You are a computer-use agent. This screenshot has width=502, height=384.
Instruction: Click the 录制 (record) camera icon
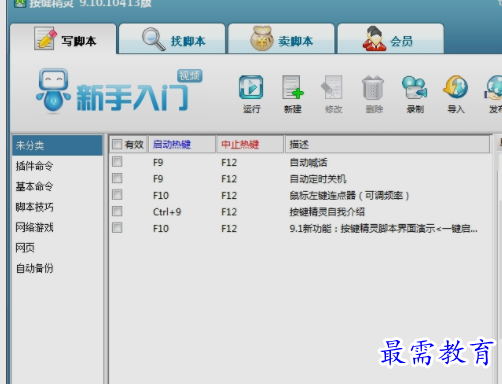click(414, 87)
